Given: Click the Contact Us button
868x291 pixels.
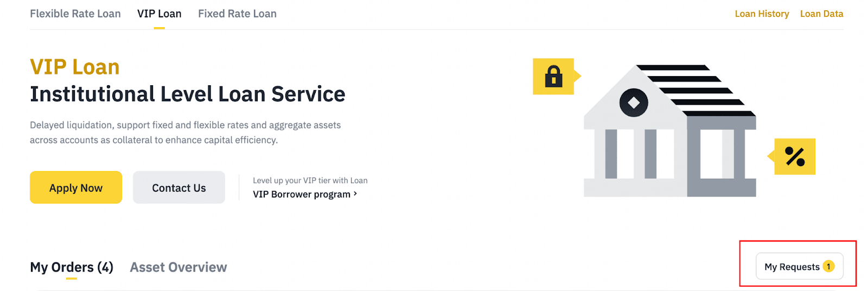Looking at the screenshot, I should [179, 188].
